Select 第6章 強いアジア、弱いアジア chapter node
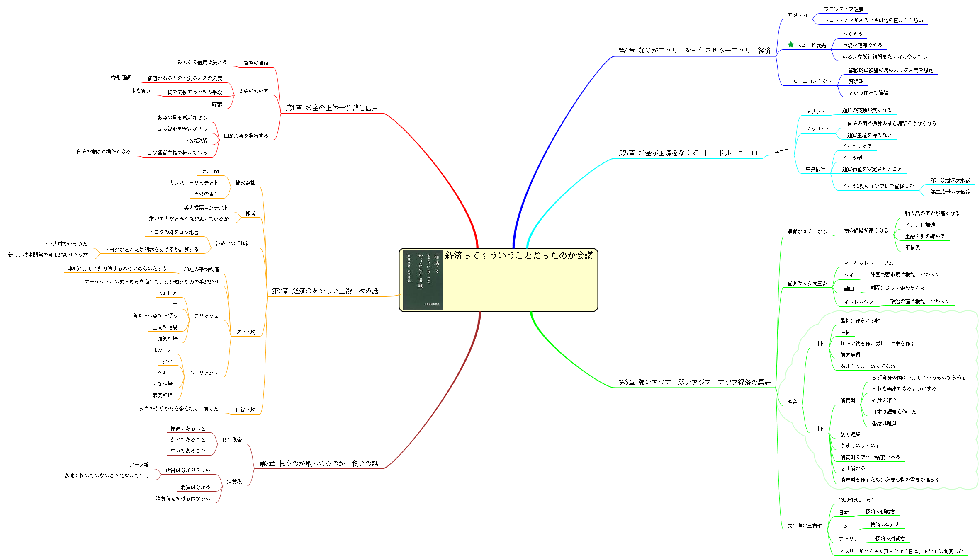Screen dimensions: 980x560 (x=694, y=383)
